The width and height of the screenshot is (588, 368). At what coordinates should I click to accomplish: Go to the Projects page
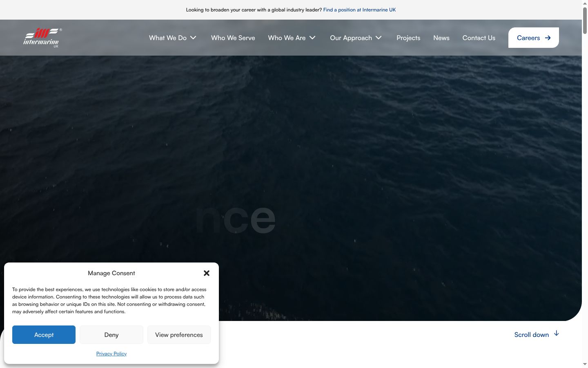(x=408, y=38)
